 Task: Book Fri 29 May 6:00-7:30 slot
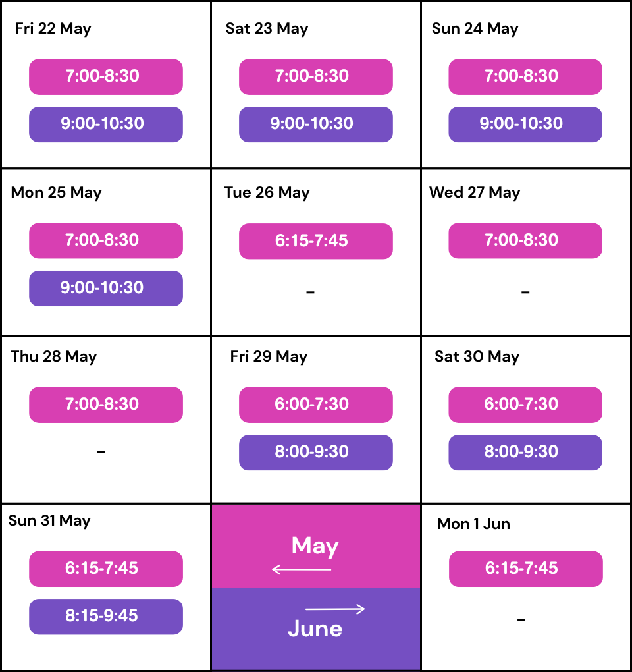pos(315,405)
